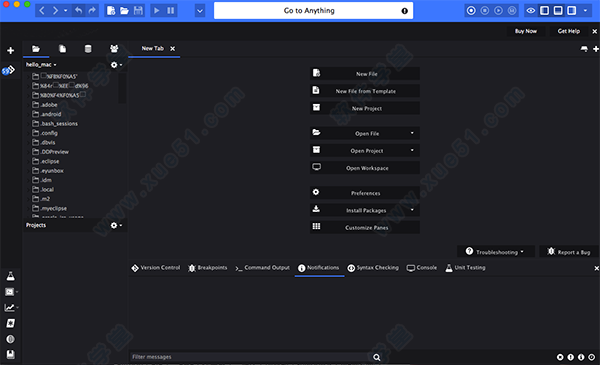Click the Report a Bug button
The width and height of the screenshot is (600, 365).
pyautogui.click(x=569, y=252)
